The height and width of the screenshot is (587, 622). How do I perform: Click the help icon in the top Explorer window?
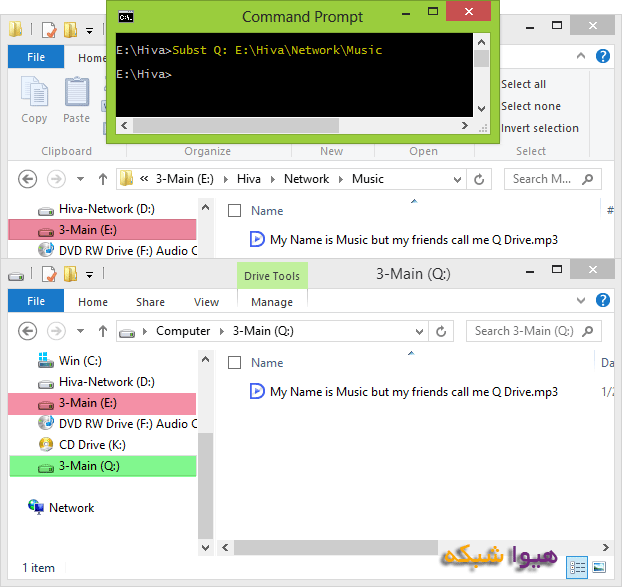pyautogui.click(x=603, y=56)
